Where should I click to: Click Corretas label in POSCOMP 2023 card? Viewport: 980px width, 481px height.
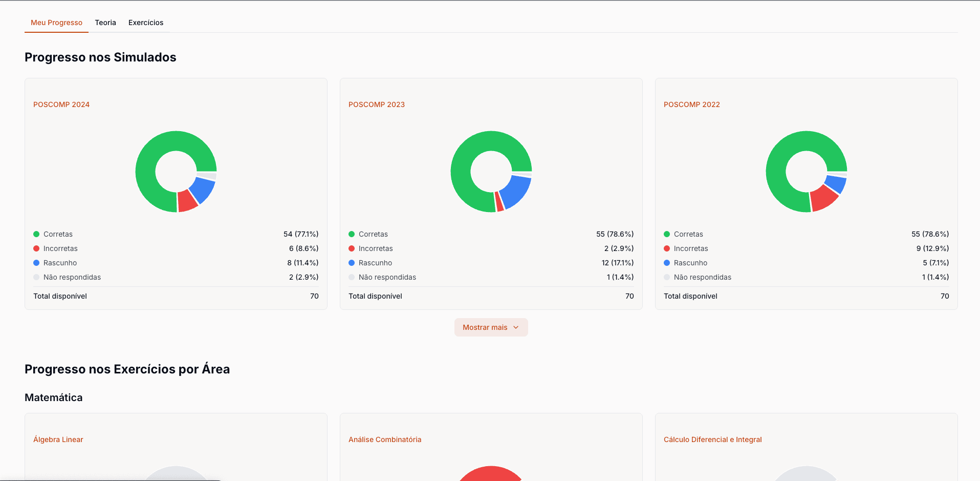(x=373, y=234)
